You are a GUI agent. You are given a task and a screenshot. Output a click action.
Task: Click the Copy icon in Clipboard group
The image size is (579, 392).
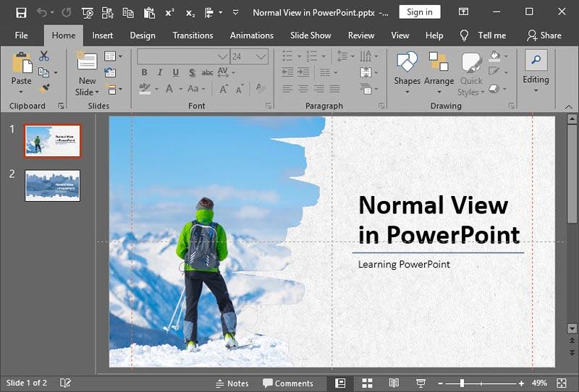(44, 72)
